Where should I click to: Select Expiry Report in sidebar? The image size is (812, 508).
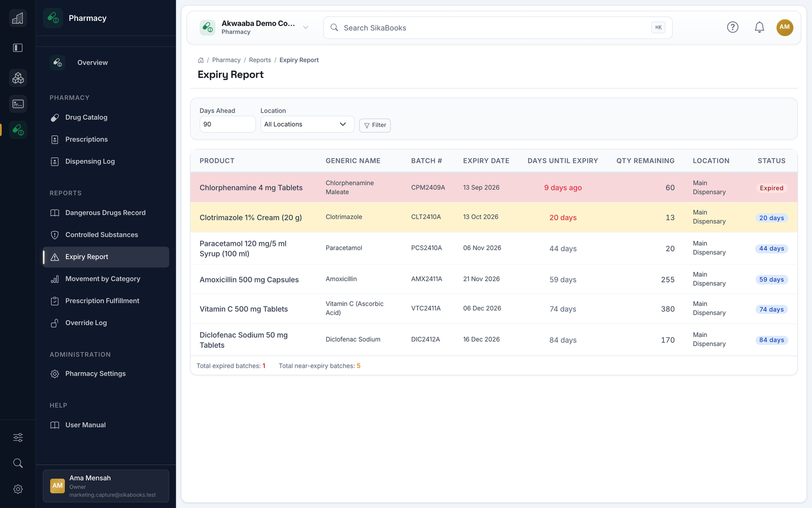tap(106, 257)
